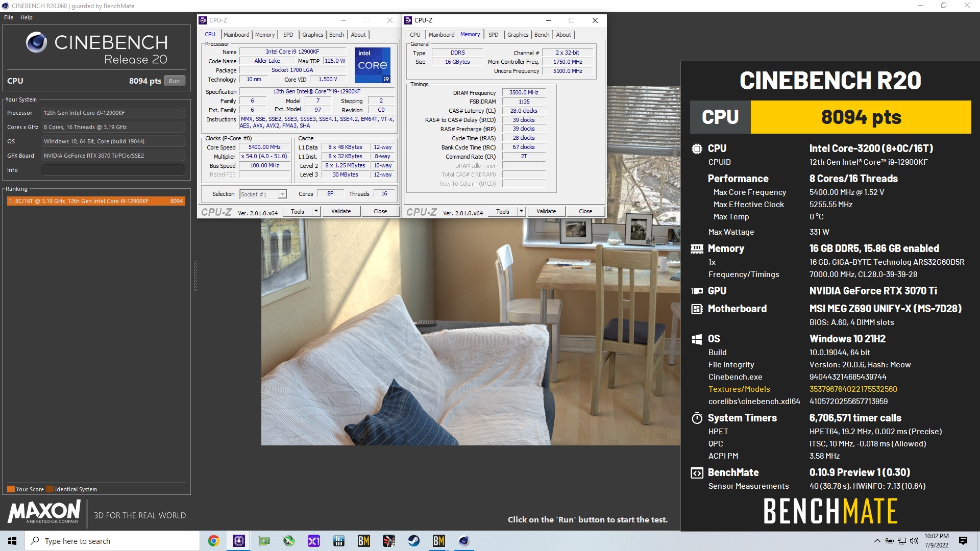Open the Socket #1 selection dropdown

click(263, 194)
